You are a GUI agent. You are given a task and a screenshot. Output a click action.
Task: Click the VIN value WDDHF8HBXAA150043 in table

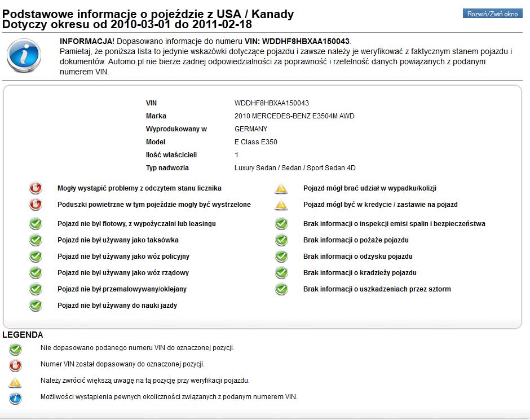point(271,103)
